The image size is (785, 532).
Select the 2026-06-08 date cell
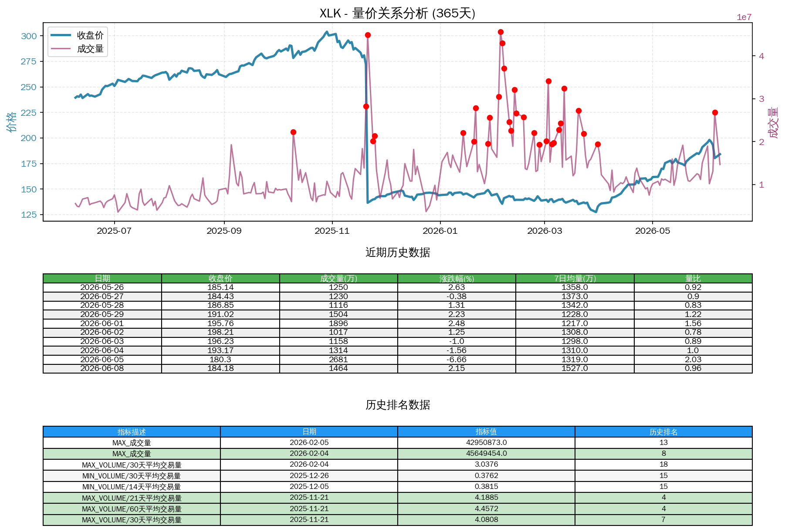tap(102, 368)
